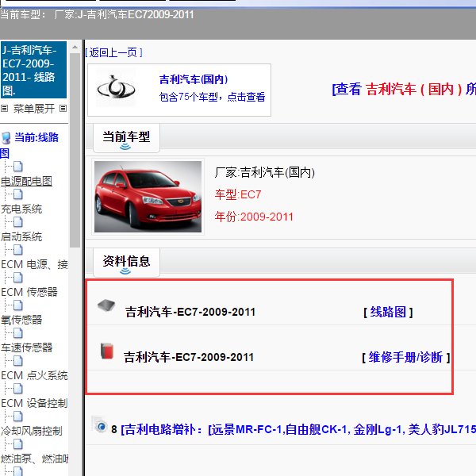Open the ECM 电源、接 tree item
Screen dimensions: 476x476
pyautogui.click(x=34, y=264)
